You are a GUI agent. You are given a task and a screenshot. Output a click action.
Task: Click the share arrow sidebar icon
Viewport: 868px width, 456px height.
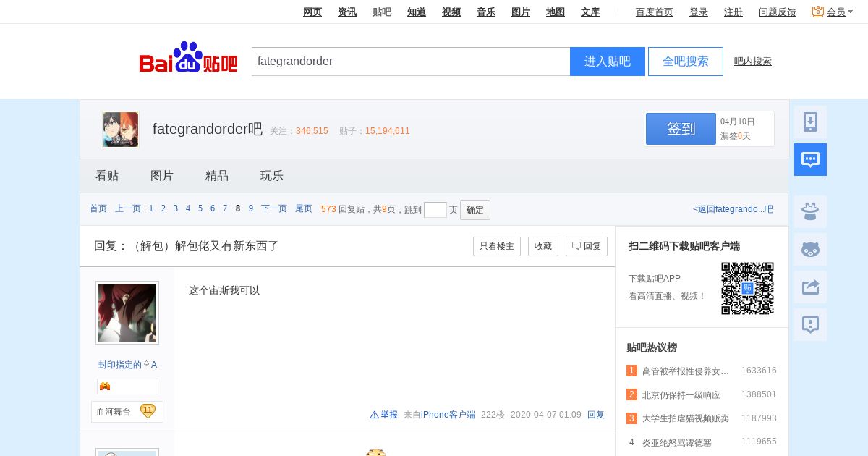810,287
